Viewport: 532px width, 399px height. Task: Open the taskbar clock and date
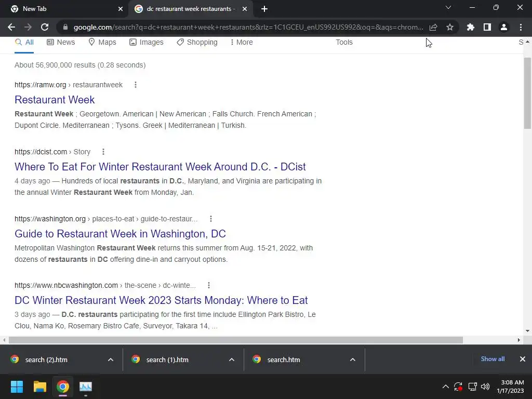tap(510, 387)
